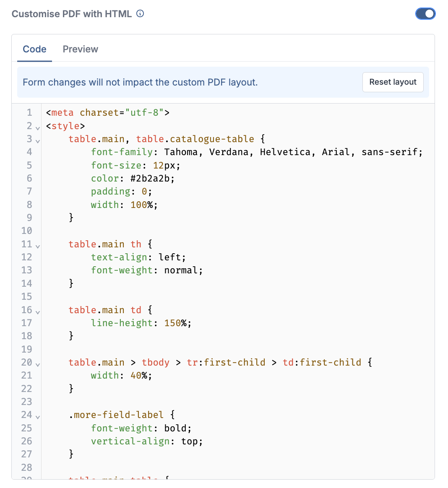The image size is (448, 488).
Task: Click the line-height: 150% declaration
Action: point(141,323)
